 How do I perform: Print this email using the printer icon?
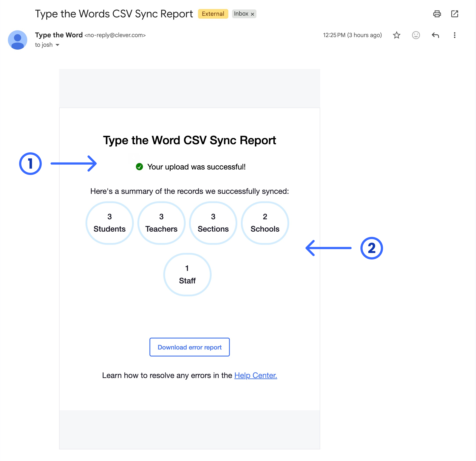(437, 14)
